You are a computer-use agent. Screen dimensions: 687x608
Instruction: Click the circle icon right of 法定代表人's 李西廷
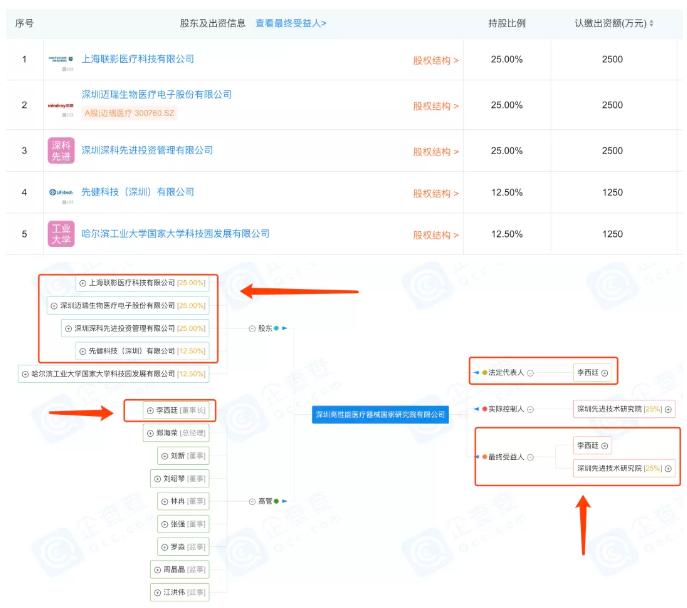click(x=605, y=373)
